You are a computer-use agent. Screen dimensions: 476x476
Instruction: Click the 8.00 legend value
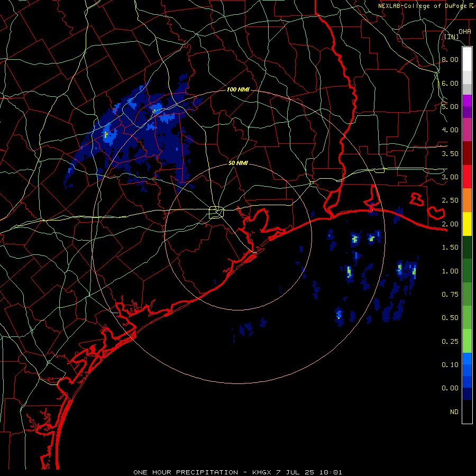(450, 59)
